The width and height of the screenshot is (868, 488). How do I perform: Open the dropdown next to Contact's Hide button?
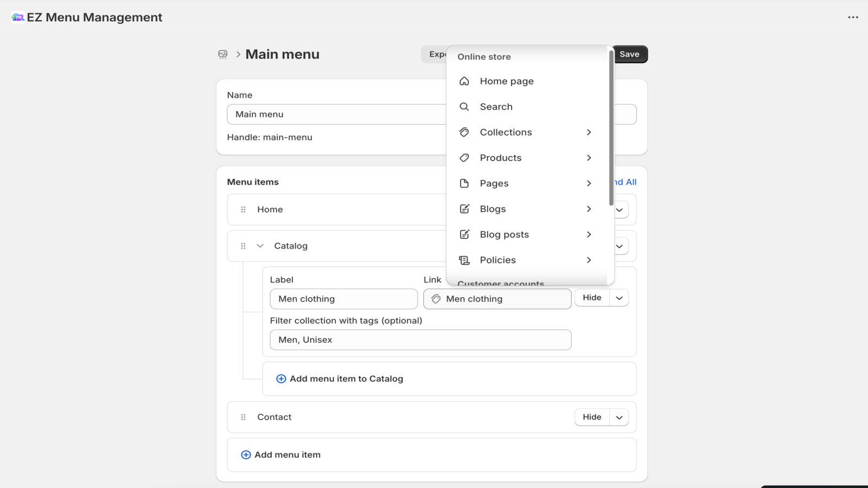click(619, 416)
